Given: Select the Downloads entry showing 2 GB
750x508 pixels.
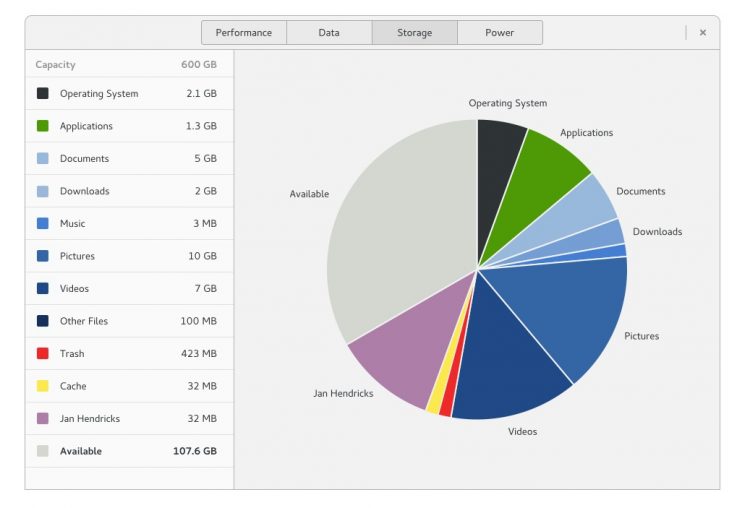Looking at the screenshot, I should point(128,191).
